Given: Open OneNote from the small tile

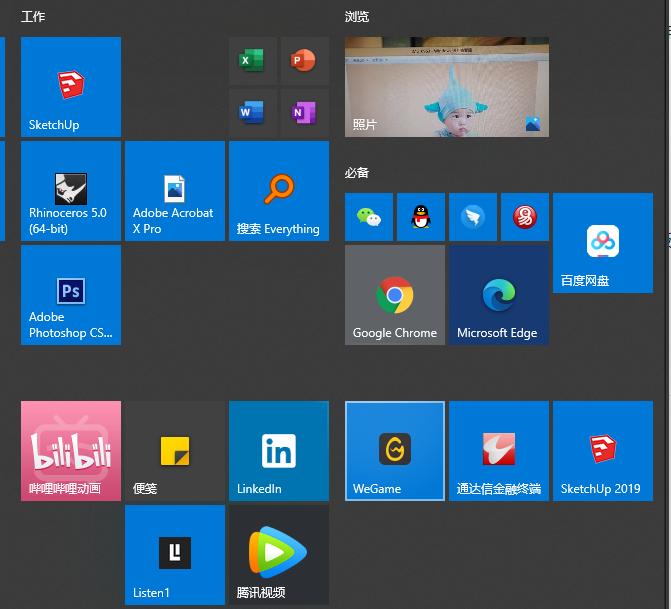Looking at the screenshot, I should [x=305, y=113].
